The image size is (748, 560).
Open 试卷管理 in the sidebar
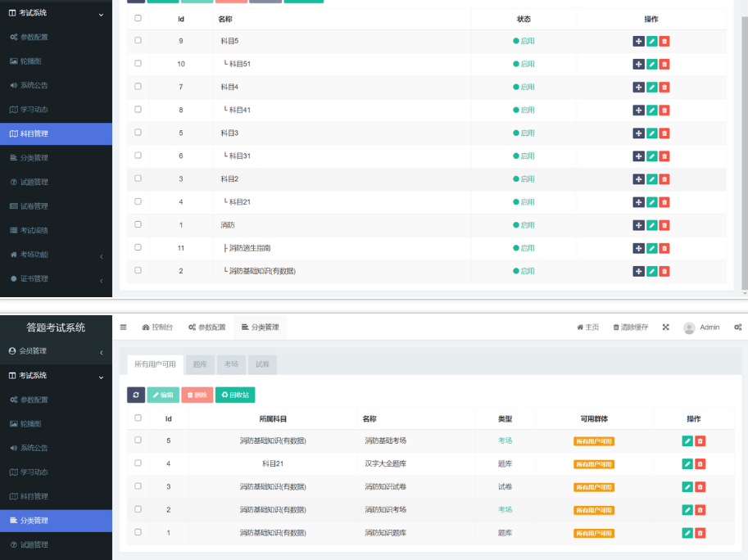click(x=57, y=206)
